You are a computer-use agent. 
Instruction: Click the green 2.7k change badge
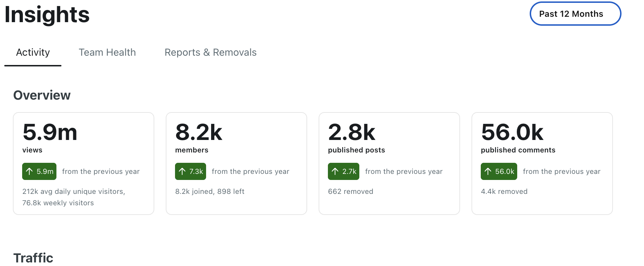coord(344,171)
